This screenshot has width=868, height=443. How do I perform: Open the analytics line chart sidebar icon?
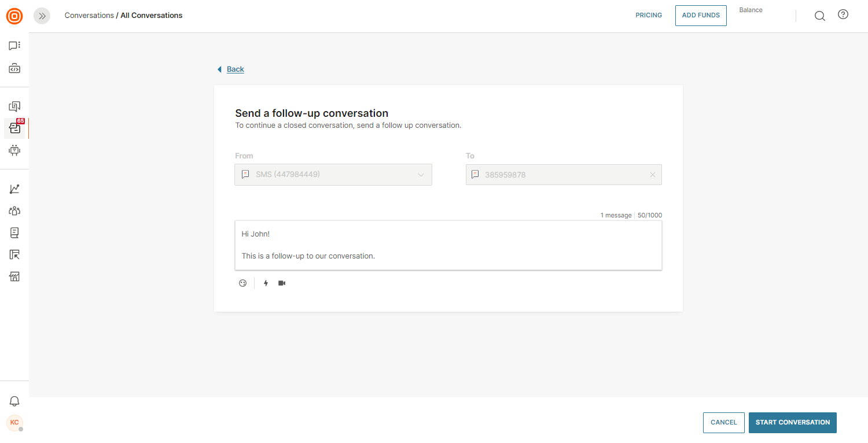pos(14,189)
